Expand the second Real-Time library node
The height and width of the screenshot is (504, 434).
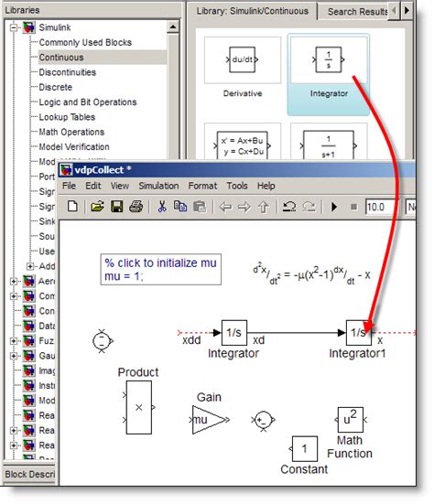pos(14,431)
